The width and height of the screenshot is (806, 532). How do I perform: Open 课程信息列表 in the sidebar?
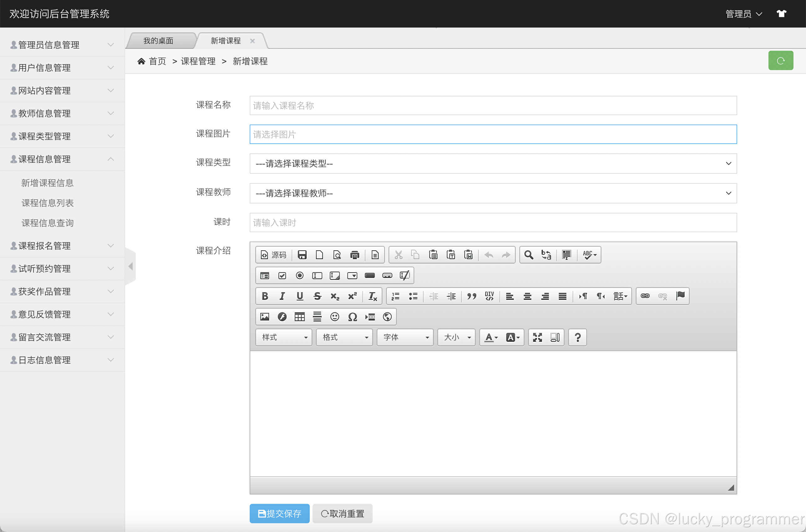(48, 203)
